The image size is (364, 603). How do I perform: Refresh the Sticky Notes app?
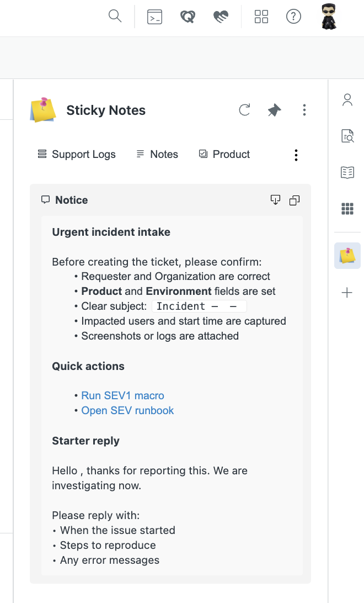point(244,110)
